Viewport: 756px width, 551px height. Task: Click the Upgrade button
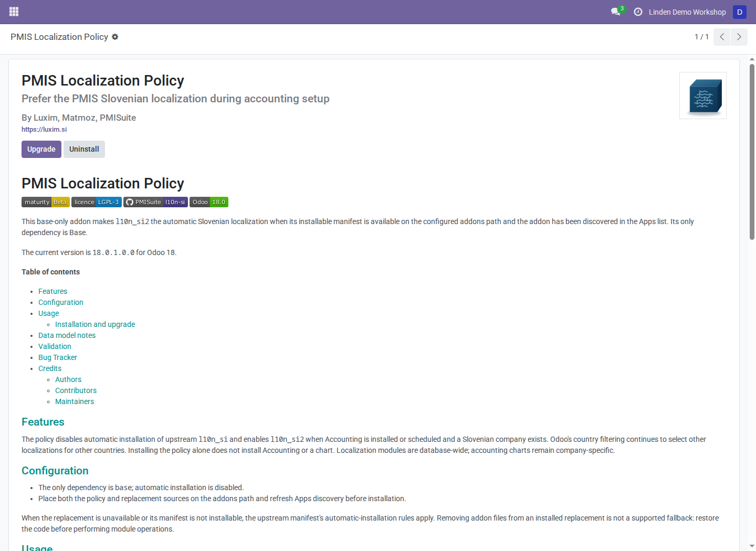pyautogui.click(x=41, y=149)
